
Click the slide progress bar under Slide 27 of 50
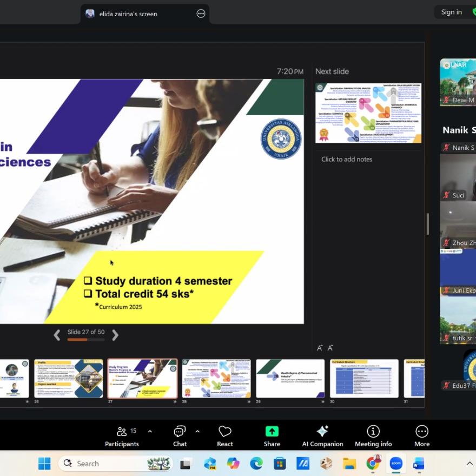click(85, 340)
